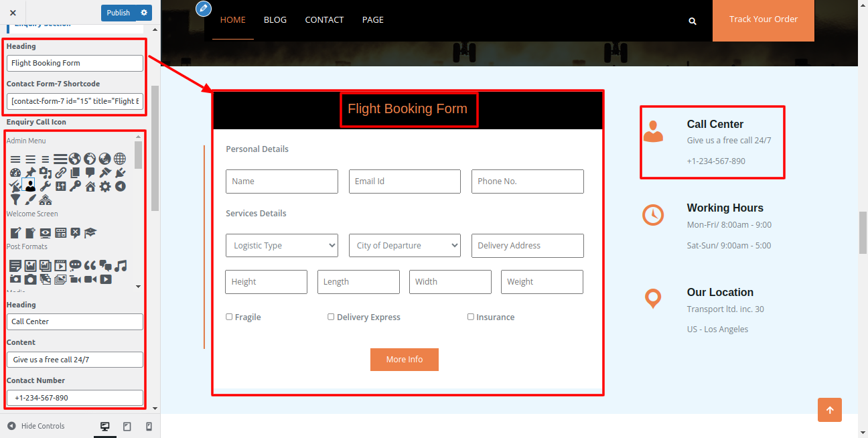Open the pencil edit shortcut on menu
The height and width of the screenshot is (438, 868).
pos(204,9)
